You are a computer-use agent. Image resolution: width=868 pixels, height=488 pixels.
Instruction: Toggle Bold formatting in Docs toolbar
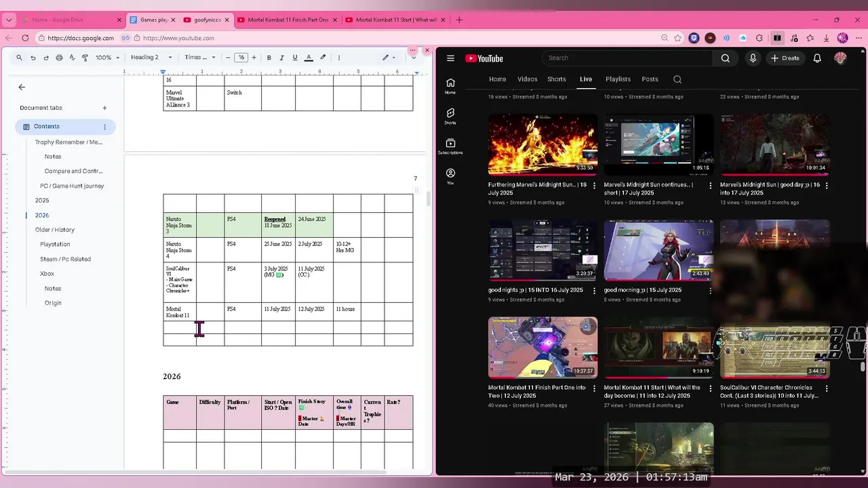pyautogui.click(x=269, y=58)
